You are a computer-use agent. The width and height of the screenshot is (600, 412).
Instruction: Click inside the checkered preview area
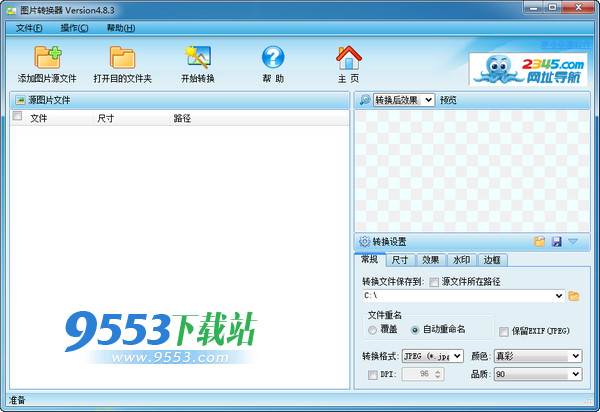point(472,171)
